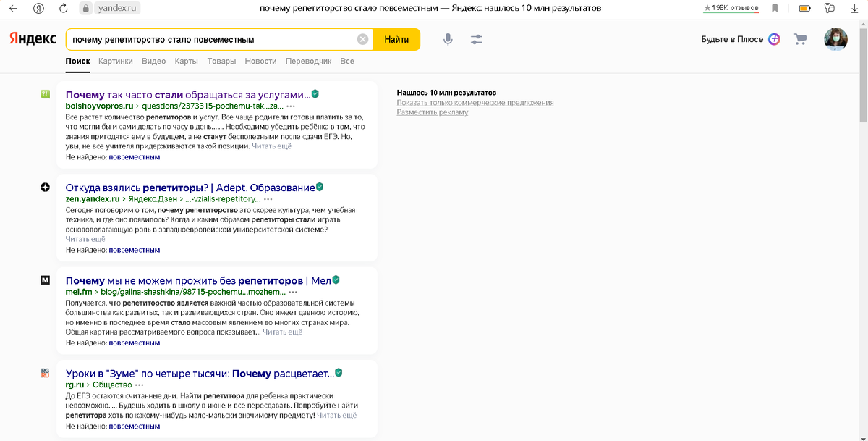Click the lock icon beside yandex.ru
868x441 pixels.
click(x=86, y=8)
